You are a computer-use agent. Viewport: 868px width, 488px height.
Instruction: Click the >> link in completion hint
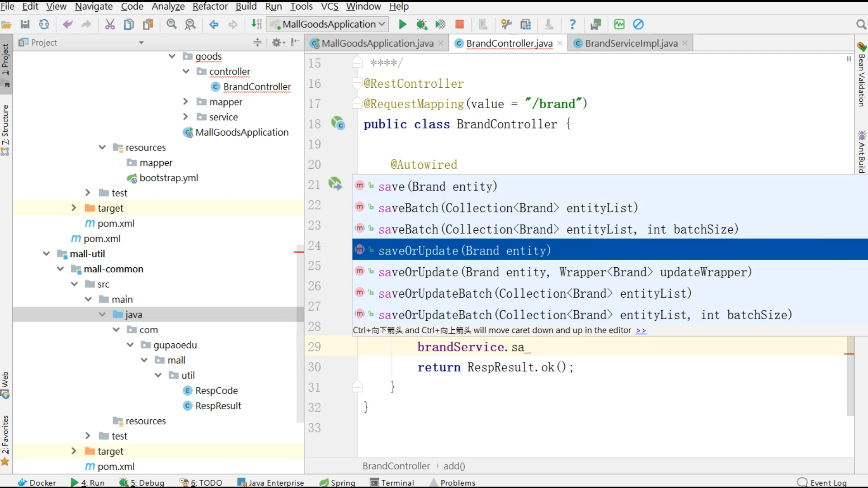coord(641,331)
